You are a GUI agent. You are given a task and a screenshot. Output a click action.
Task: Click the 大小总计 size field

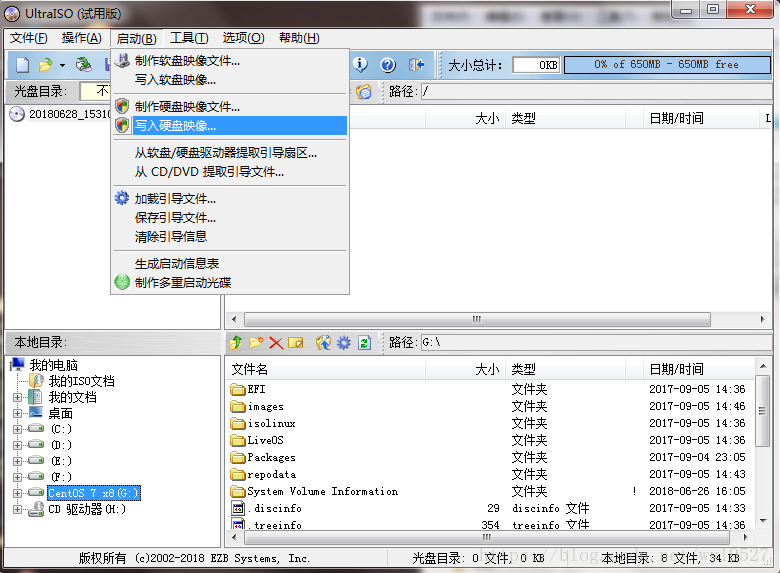[x=536, y=65]
